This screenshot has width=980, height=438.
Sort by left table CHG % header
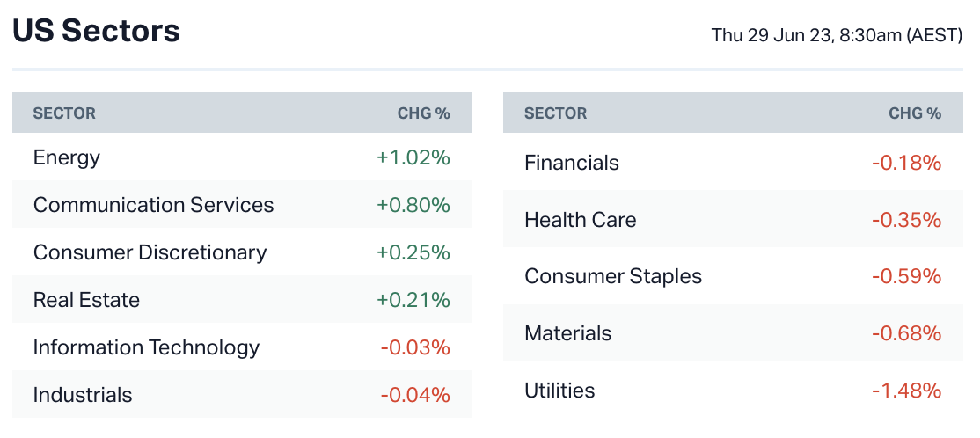(423, 114)
